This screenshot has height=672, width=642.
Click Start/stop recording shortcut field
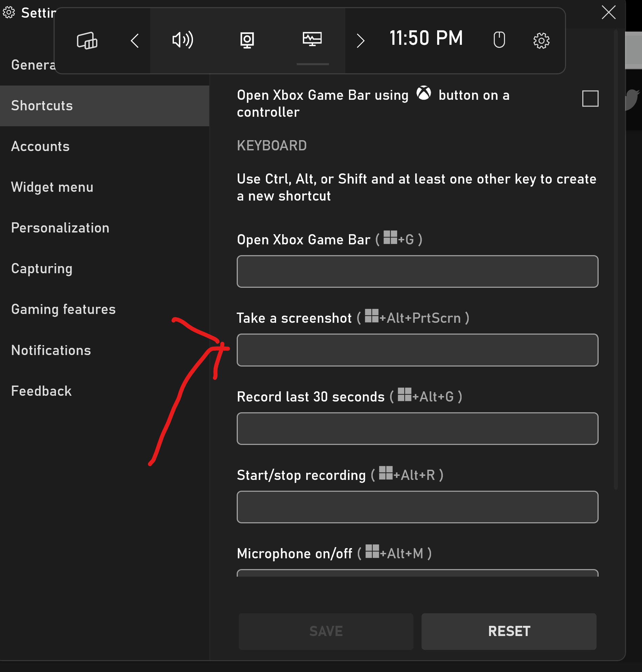417,507
